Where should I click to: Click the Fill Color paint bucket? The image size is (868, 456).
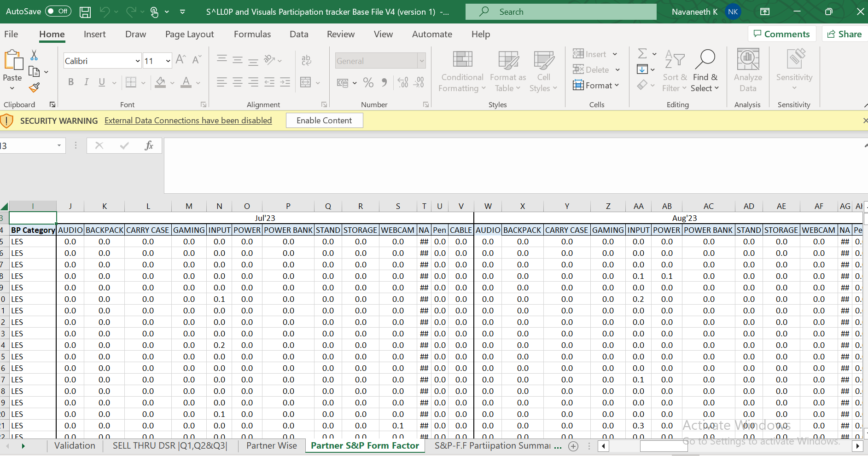point(160,82)
